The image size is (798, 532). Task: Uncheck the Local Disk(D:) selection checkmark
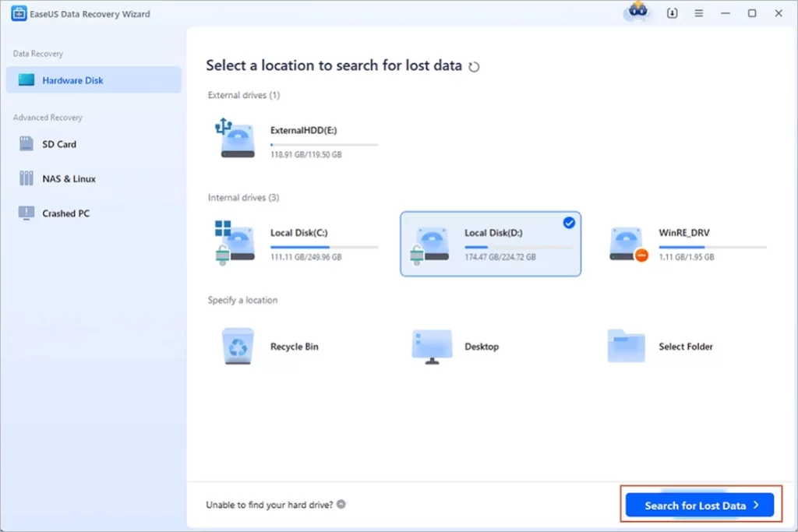coord(569,223)
